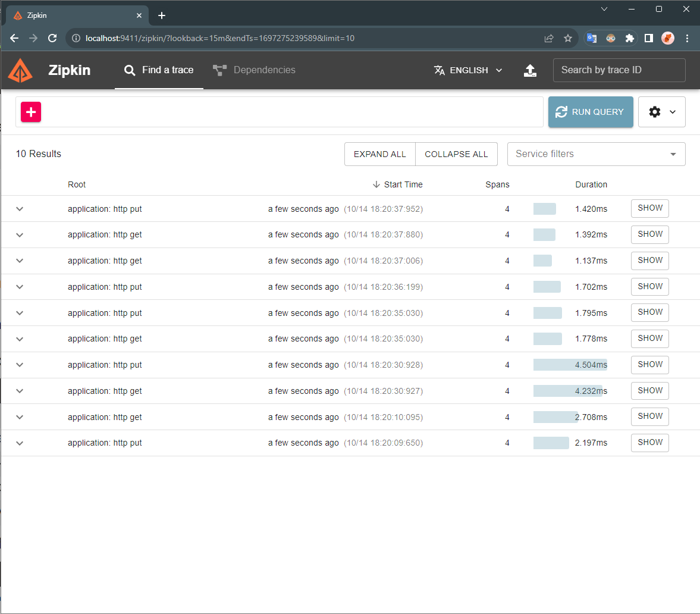The image size is (700, 614).
Task: Sort by Start Time arrow
Action: [376, 184]
